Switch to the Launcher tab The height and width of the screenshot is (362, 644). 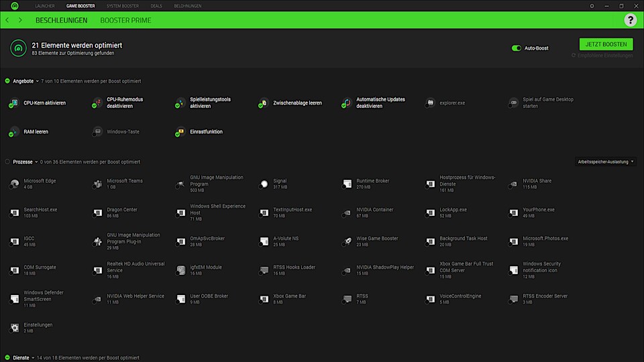(x=45, y=6)
